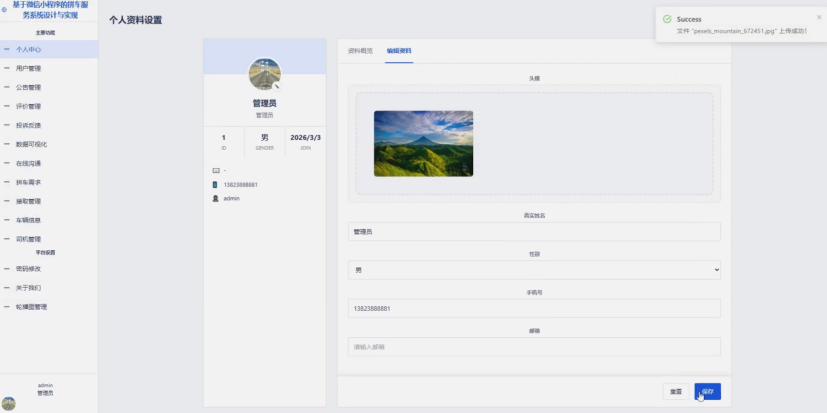The image size is (827, 413).
Task: Open 评价管理 in the sidebar
Action: click(x=49, y=106)
